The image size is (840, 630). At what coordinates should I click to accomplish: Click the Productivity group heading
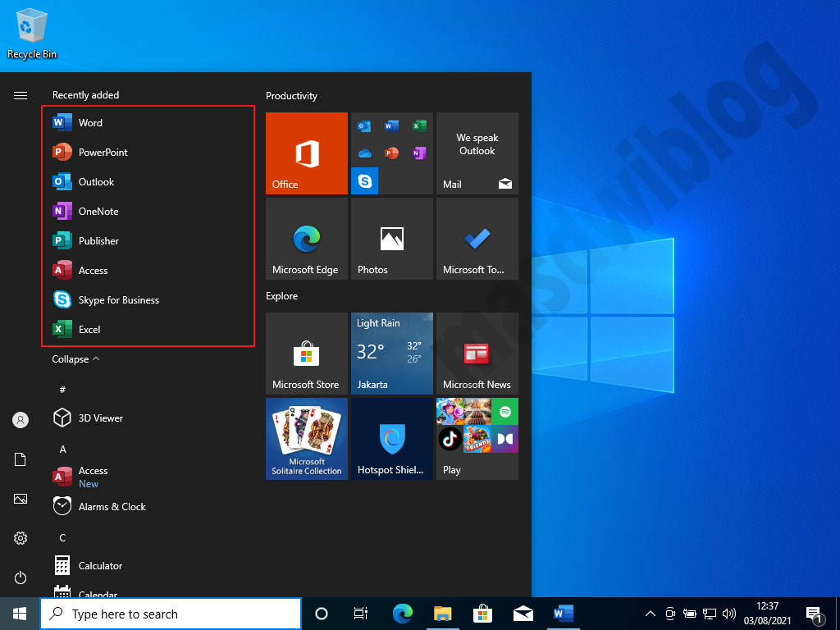[291, 96]
